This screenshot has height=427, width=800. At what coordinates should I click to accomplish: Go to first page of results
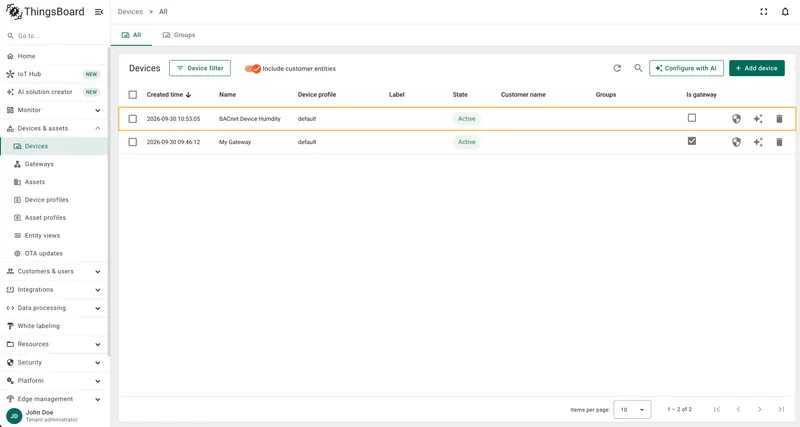717,409
